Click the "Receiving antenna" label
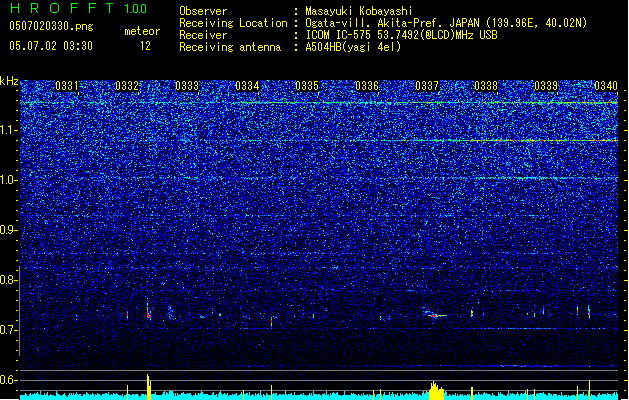 pyautogui.click(x=230, y=47)
